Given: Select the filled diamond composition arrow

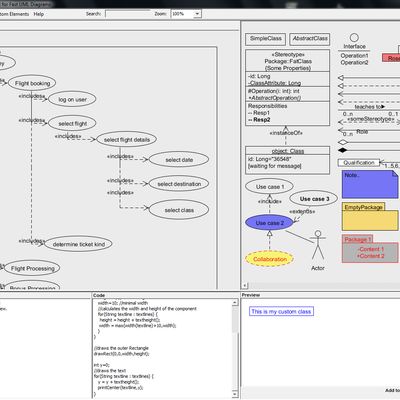Looking at the screenshot, I should (x=369, y=150).
